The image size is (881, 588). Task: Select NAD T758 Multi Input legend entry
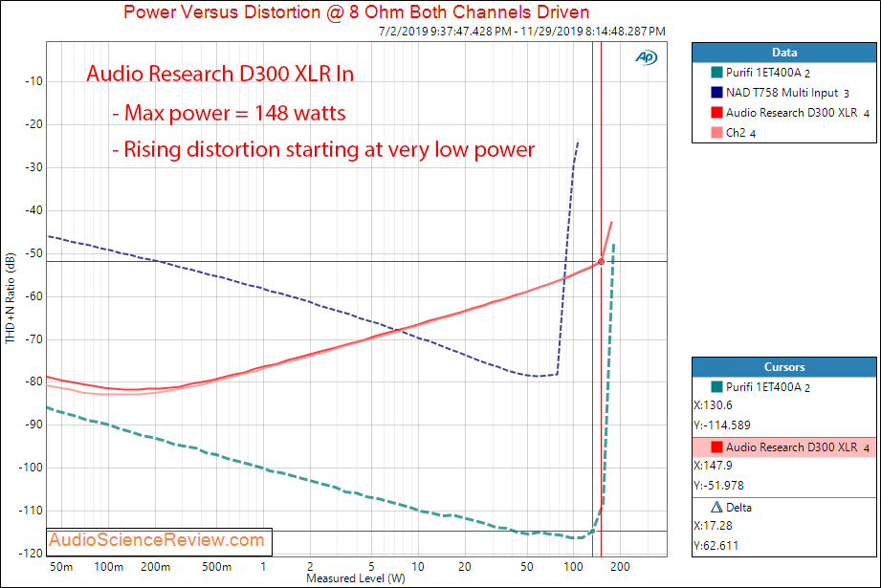click(787, 93)
